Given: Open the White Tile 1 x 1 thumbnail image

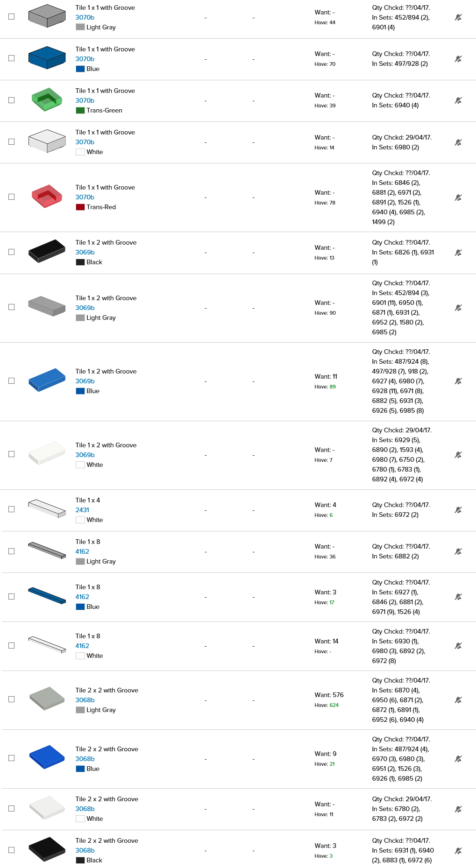Looking at the screenshot, I should 47,141.
